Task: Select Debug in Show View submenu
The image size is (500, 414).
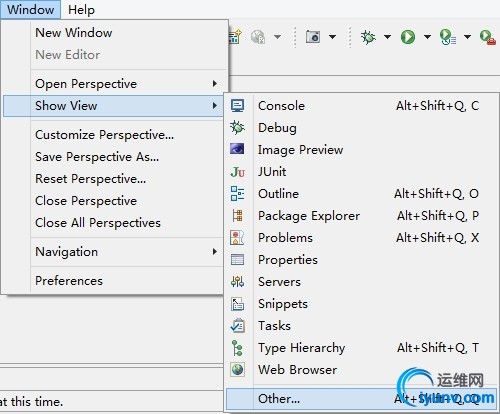Action: (362, 128)
